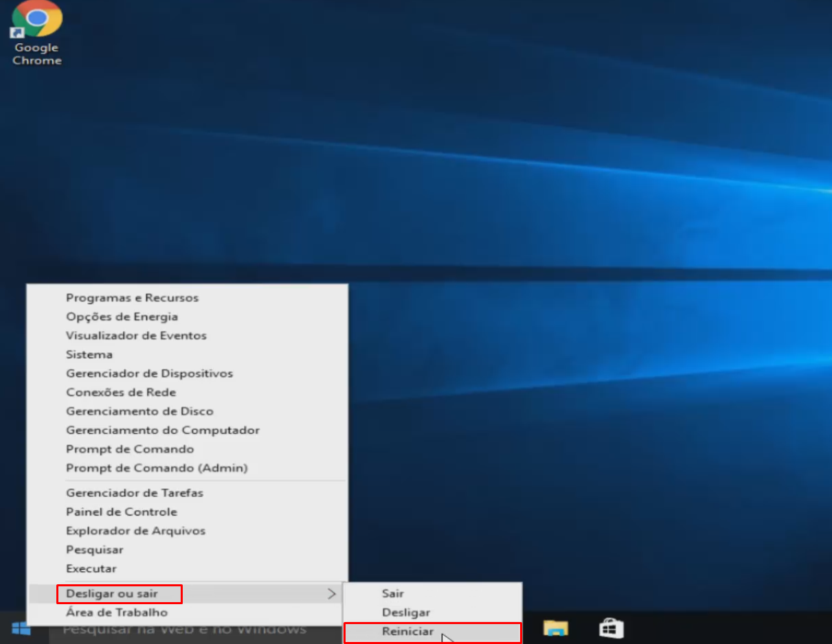Expand Desligar ou sair submenu
The image size is (832, 644).
187,593
